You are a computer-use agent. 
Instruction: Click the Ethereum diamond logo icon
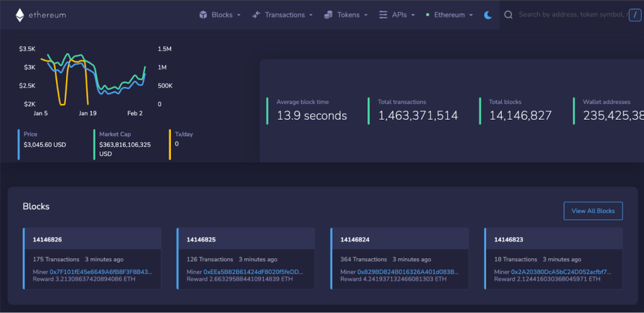[19, 14]
